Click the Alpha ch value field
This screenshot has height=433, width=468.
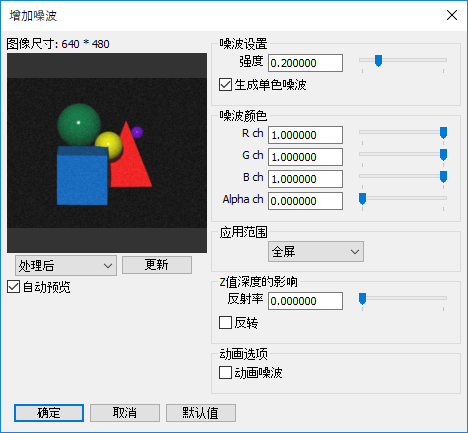tap(305, 201)
